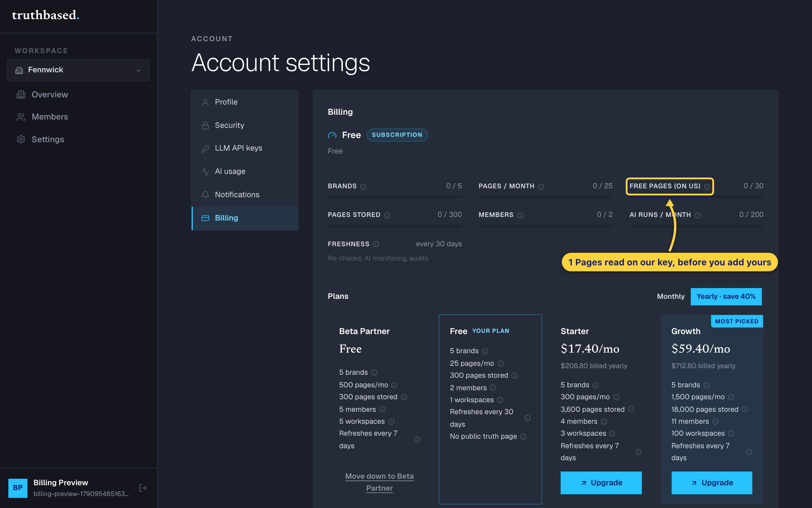Screen dimensions: 812x508
Task: Open the Profile settings tab
Action: click(245, 102)
